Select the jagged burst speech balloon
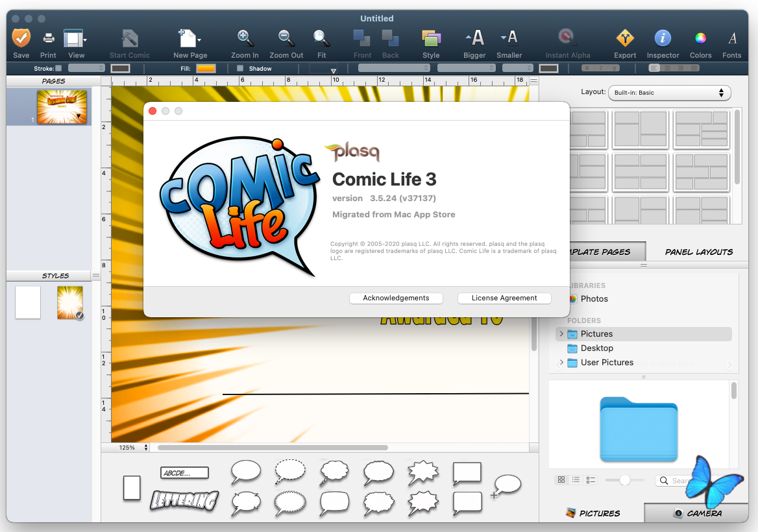 coord(423,472)
